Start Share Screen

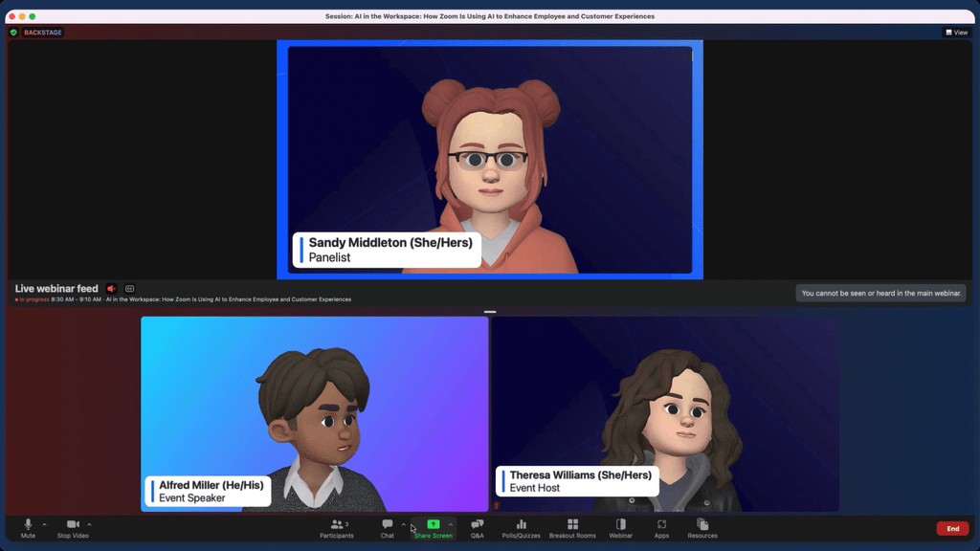pyautogui.click(x=434, y=528)
